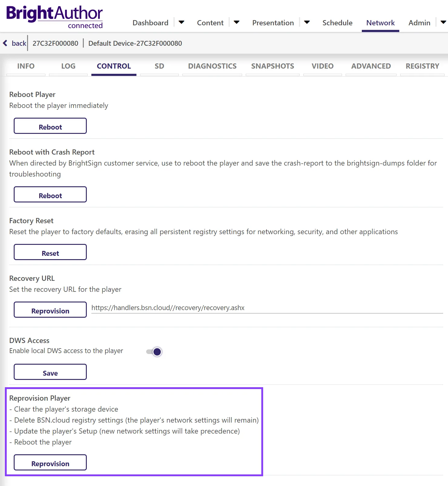The height and width of the screenshot is (486, 448).
Task: Click the DWS Access heading
Action: (29, 341)
